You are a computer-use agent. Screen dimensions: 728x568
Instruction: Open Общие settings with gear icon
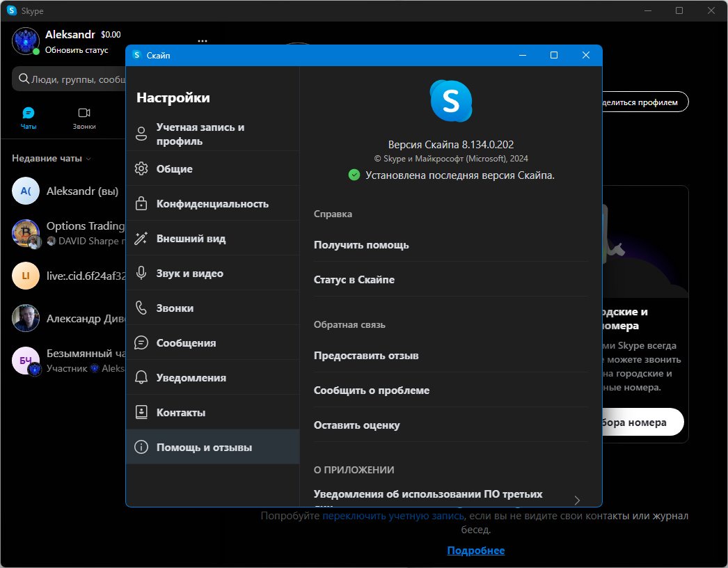pyautogui.click(x=213, y=168)
